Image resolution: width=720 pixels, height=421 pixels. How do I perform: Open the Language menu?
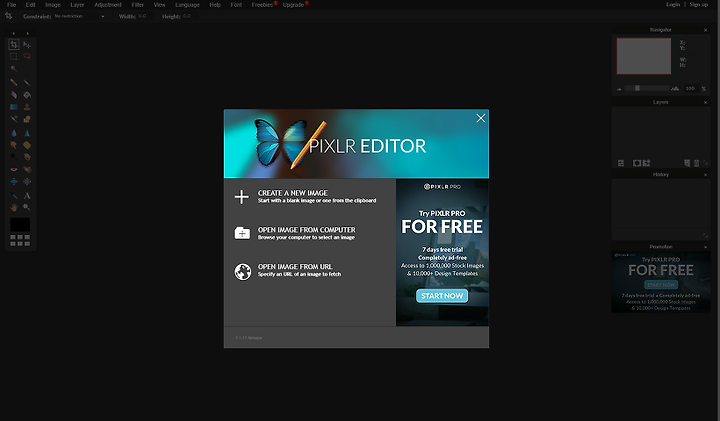point(187,5)
